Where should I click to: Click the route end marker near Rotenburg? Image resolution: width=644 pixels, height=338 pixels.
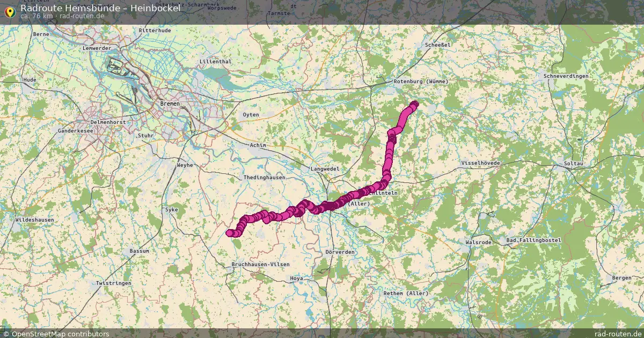414,104
